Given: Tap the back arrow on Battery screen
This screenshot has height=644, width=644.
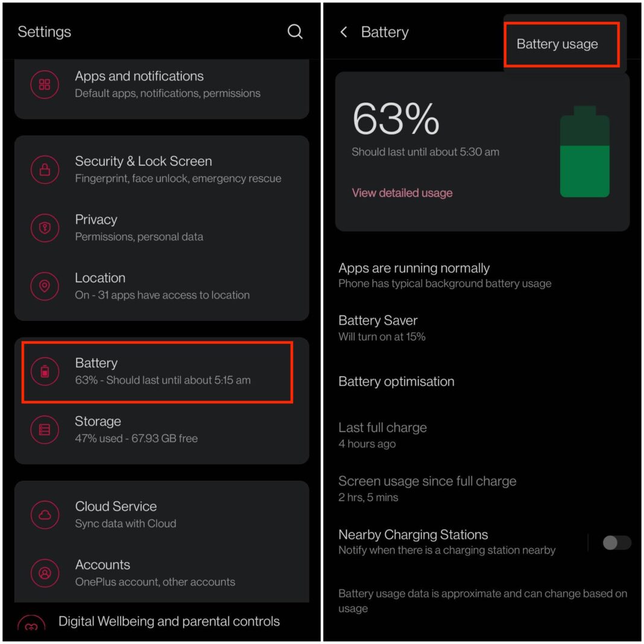Looking at the screenshot, I should (343, 32).
